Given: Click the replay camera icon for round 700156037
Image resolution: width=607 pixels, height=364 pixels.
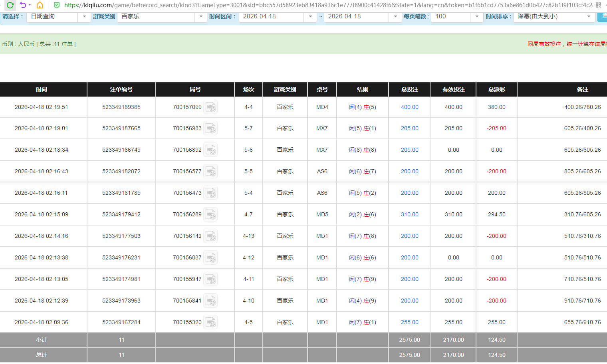Looking at the screenshot, I should [x=210, y=257].
